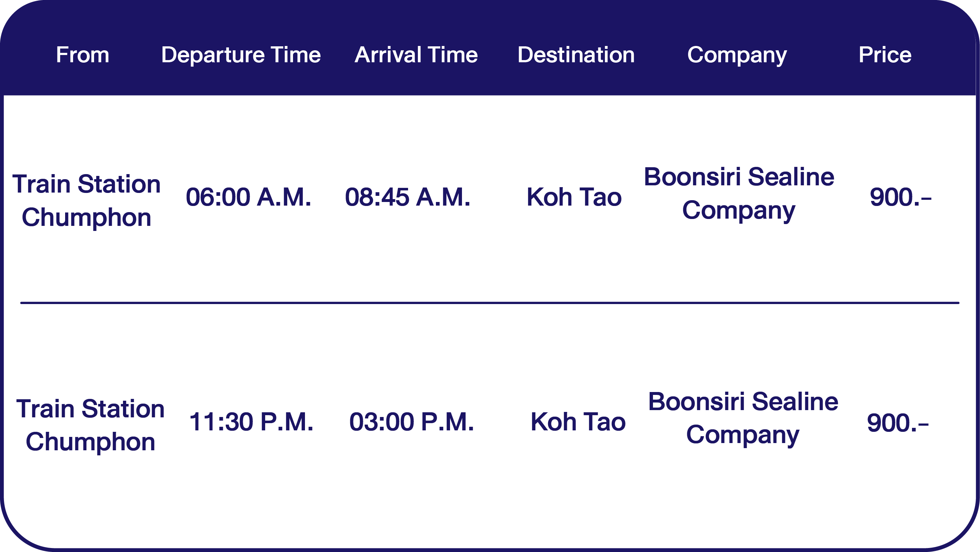Click Train Station Chumphon in second row
The width and height of the screenshot is (980, 552).
(90, 425)
